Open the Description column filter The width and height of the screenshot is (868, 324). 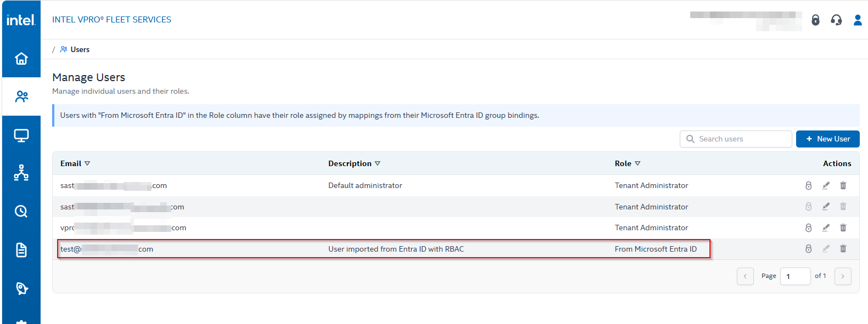point(377,163)
